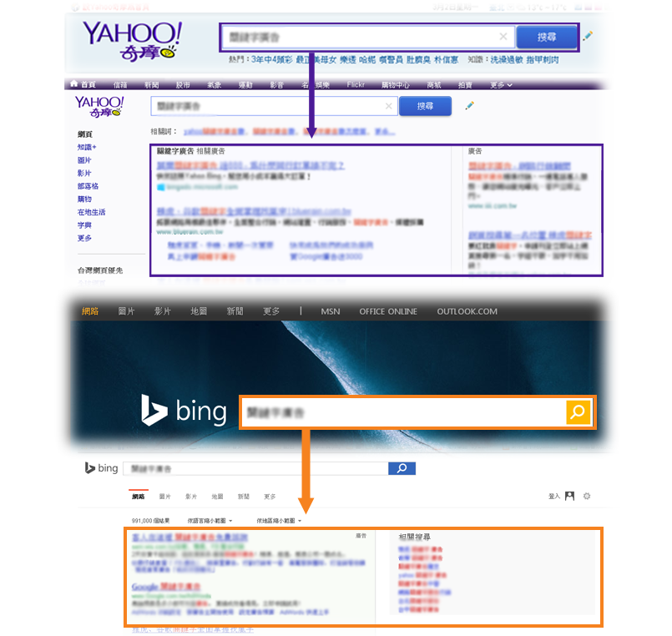Focus the Bing homepage search field
Image resolution: width=672 pixels, height=636 pixels.
[404, 411]
